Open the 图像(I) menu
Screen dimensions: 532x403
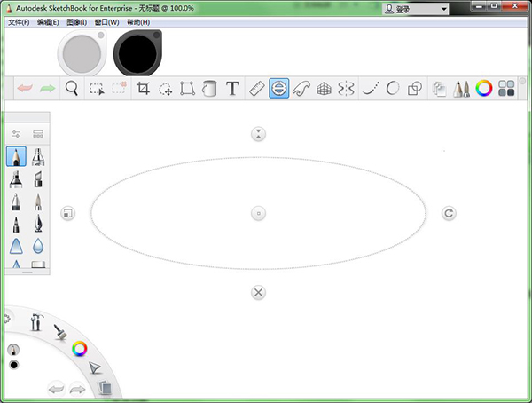coord(76,22)
